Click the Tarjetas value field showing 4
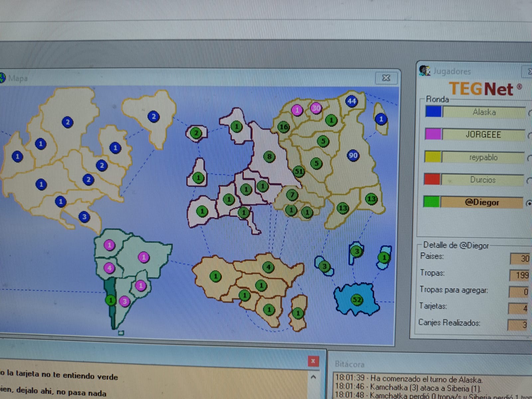 (518, 309)
